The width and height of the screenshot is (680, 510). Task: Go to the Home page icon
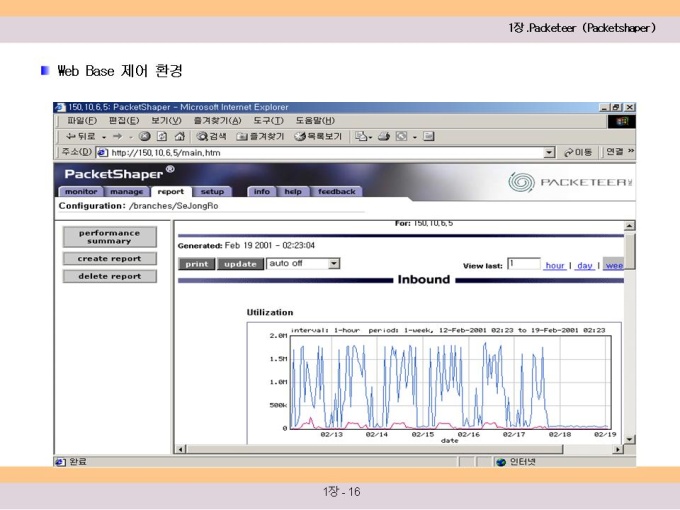point(179,136)
